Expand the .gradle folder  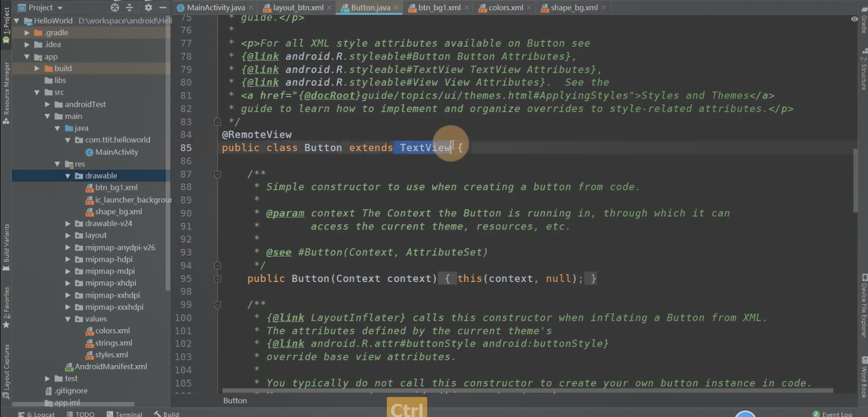click(x=27, y=33)
